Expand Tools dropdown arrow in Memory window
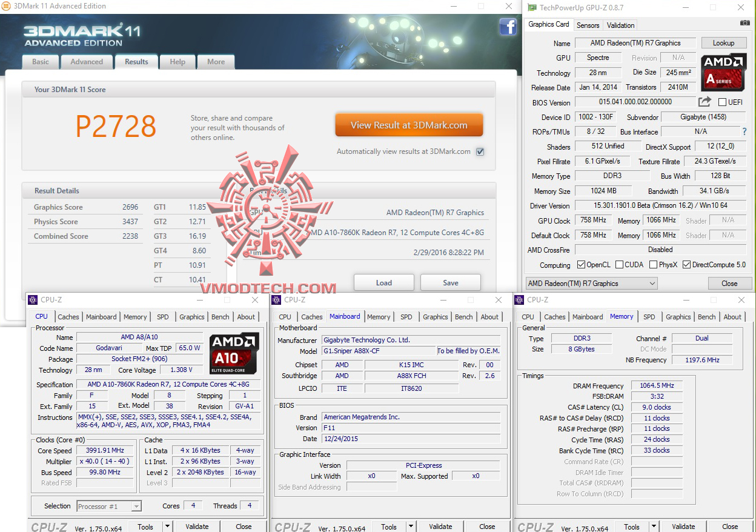Image resolution: width=756 pixels, height=532 pixels. pos(654,527)
